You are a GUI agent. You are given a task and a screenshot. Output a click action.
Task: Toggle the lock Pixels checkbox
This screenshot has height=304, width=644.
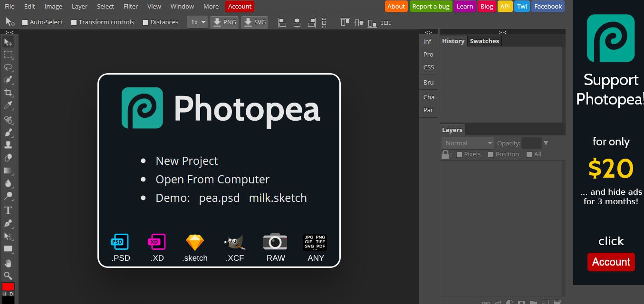[x=459, y=154]
